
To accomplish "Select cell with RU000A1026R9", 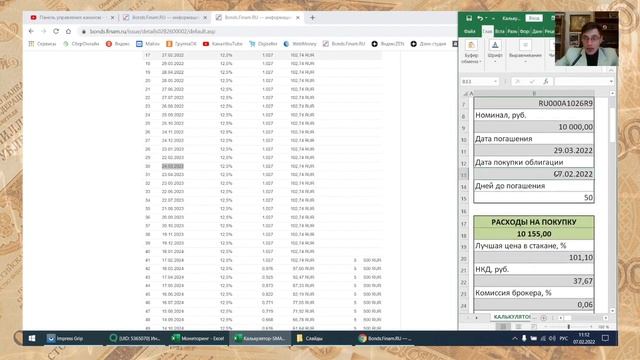I will pos(533,104).
